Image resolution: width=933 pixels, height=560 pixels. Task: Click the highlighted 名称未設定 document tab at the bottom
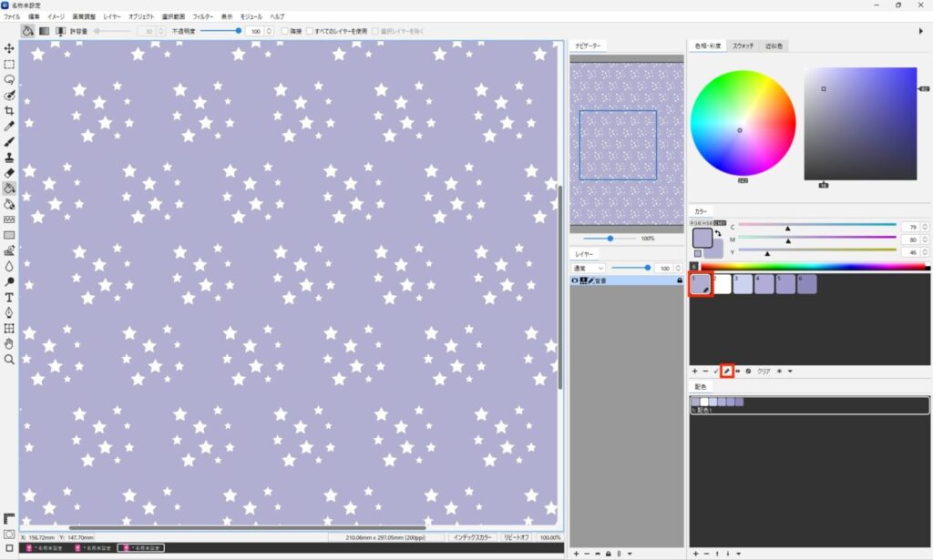141,547
